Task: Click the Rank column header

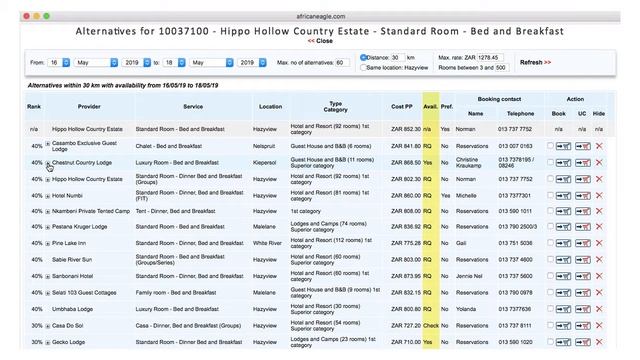Action: tap(34, 107)
